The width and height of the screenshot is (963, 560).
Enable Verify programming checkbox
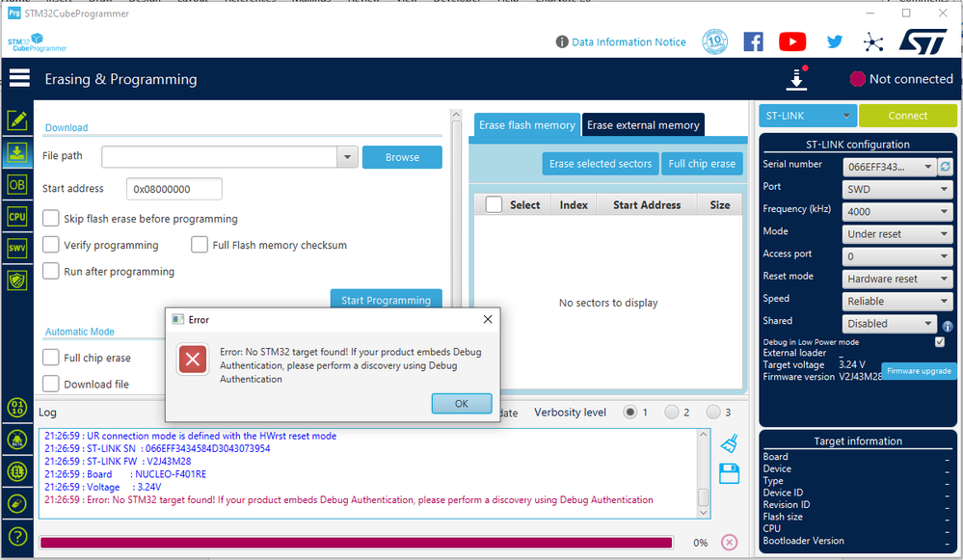(50, 245)
